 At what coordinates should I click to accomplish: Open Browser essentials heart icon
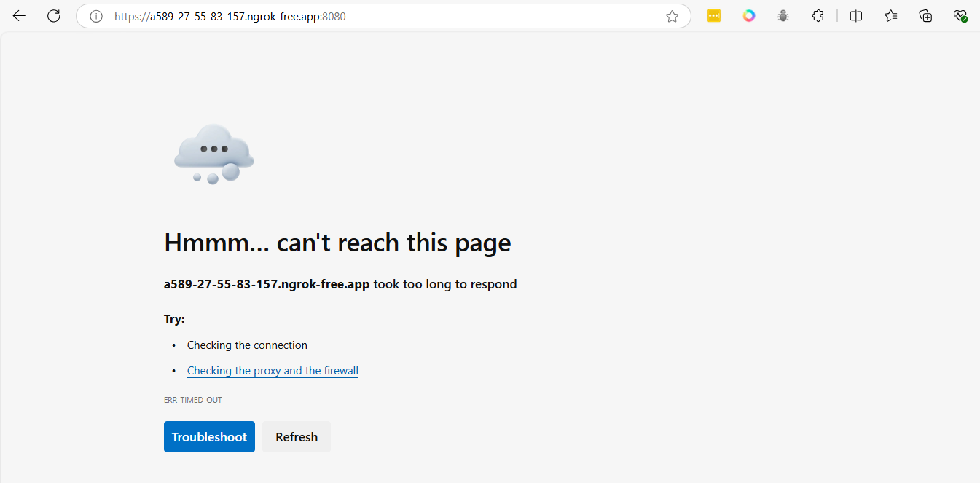(x=960, y=16)
